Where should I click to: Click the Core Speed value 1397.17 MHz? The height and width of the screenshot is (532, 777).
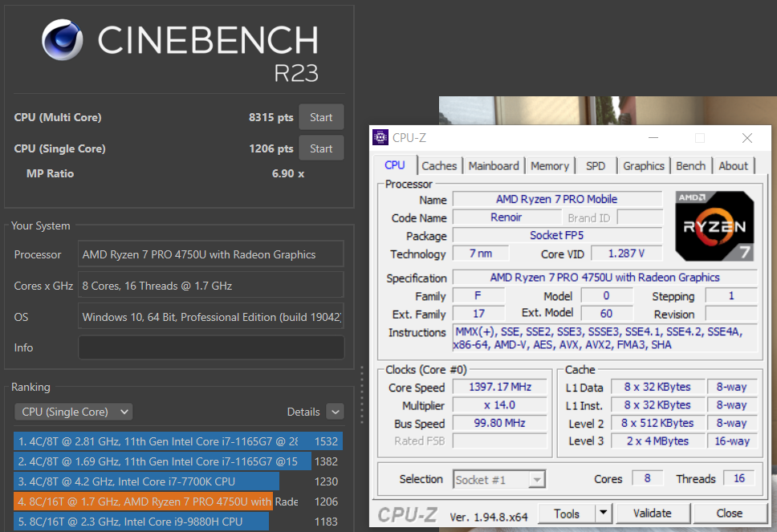pos(500,387)
